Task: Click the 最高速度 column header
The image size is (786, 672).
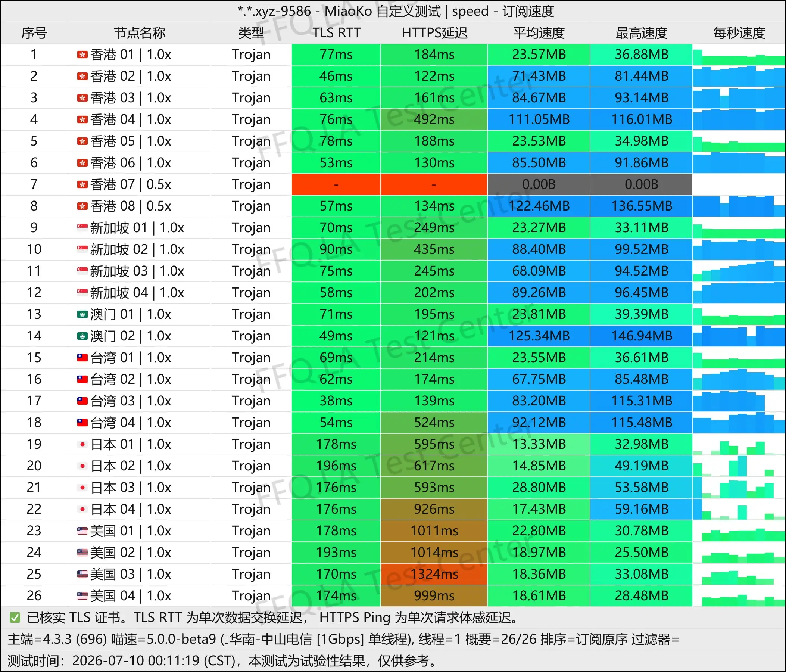Action: click(642, 33)
